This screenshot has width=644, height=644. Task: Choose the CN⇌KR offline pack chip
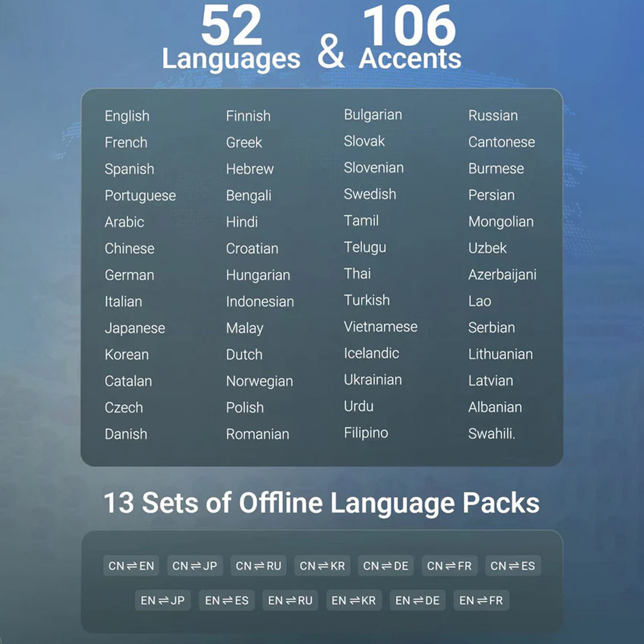point(322,566)
